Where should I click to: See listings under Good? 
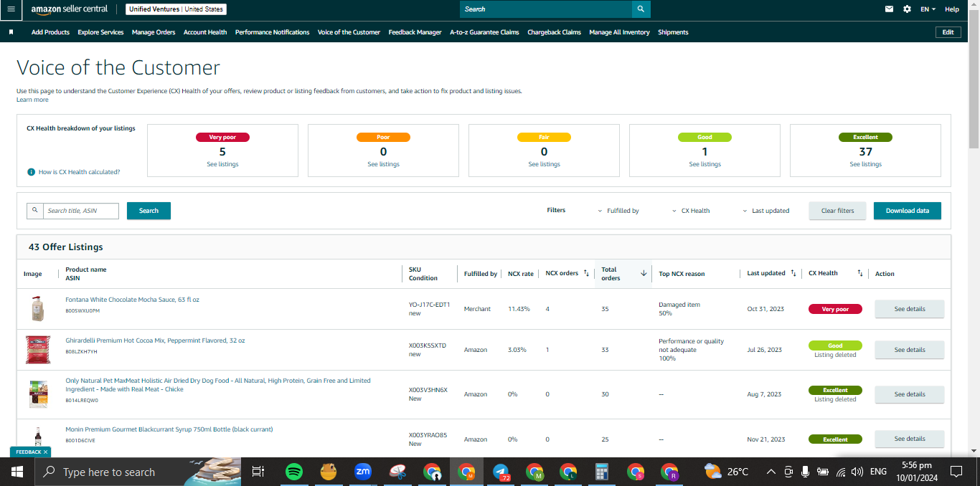coord(705,164)
